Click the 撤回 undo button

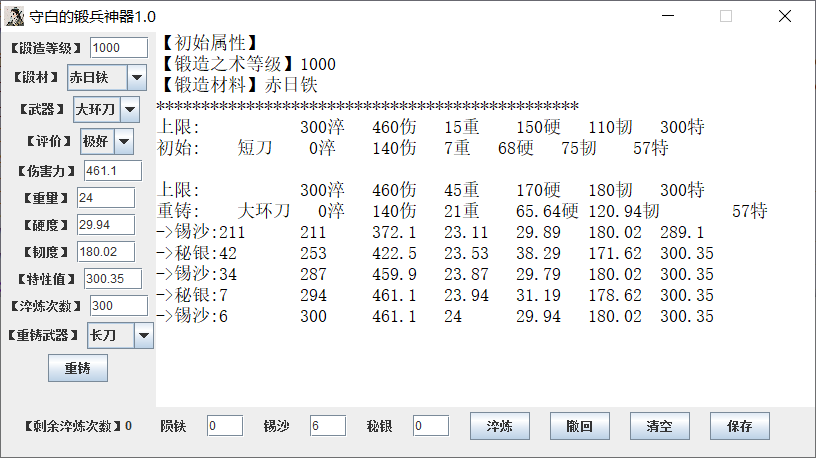coord(579,426)
